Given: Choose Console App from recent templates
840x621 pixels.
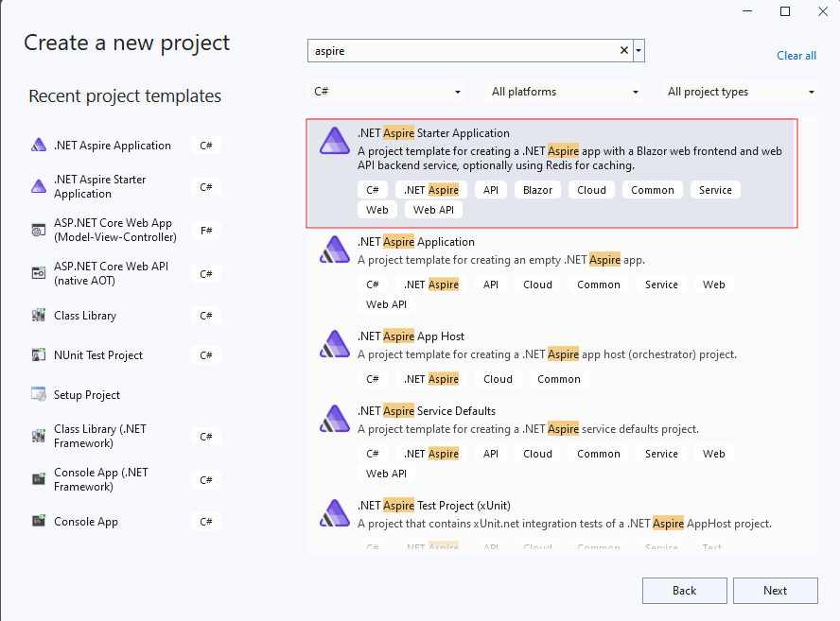Looking at the screenshot, I should 86,522.
